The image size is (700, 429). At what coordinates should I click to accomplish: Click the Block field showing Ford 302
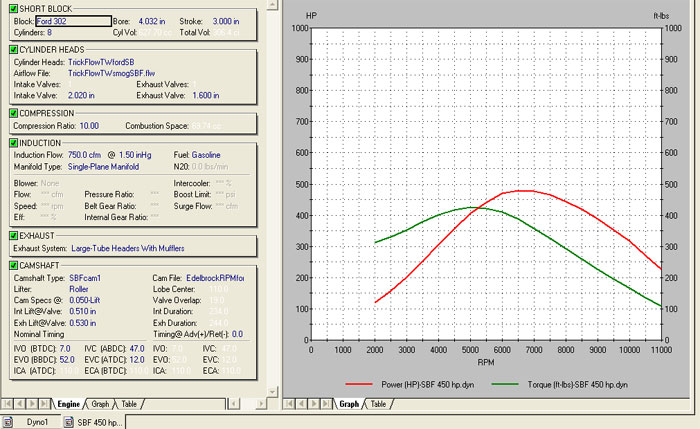coord(72,19)
